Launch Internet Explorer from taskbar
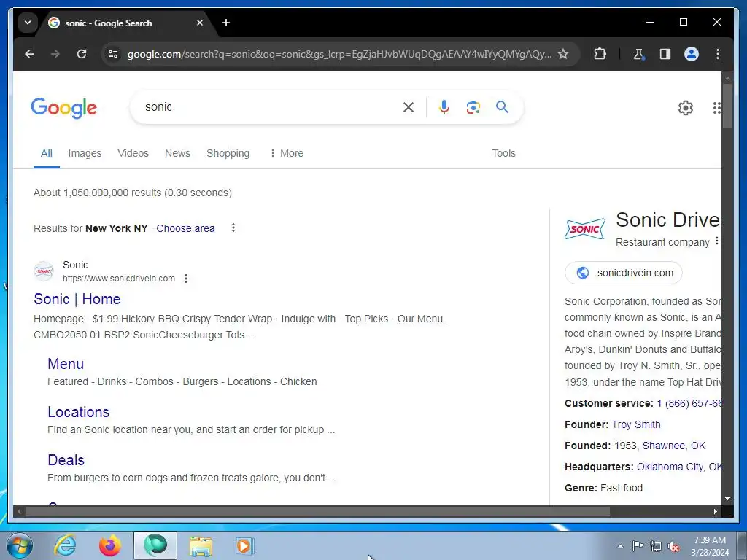The image size is (747, 560). tap(65, 545)
